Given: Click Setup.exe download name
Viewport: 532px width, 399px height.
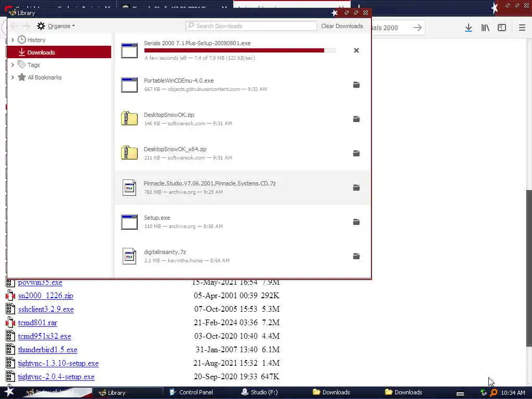Looking at the screenshot, I should pyautogui.click(x=157, y=218).
